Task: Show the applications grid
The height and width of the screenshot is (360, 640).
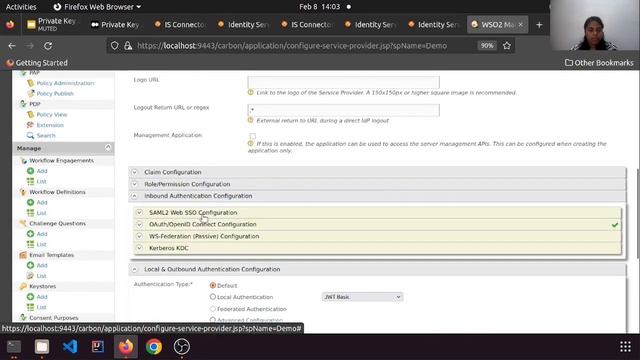Action: [x=625, y=347]
